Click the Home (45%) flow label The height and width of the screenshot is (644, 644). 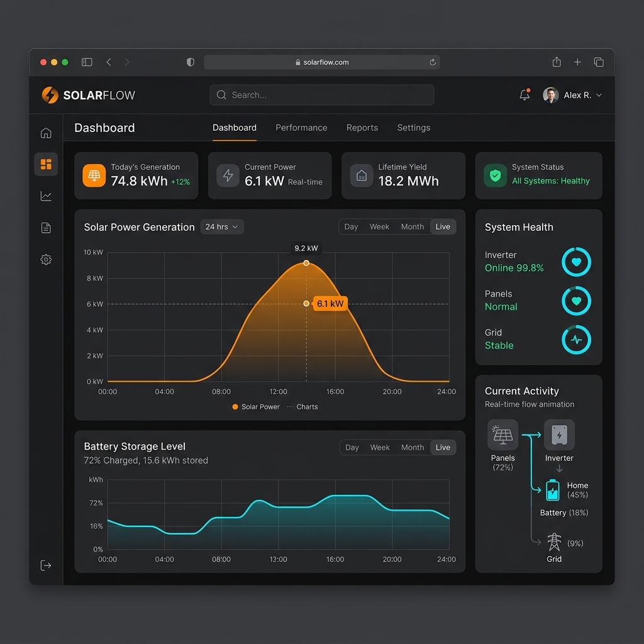[x=577, y=490]
